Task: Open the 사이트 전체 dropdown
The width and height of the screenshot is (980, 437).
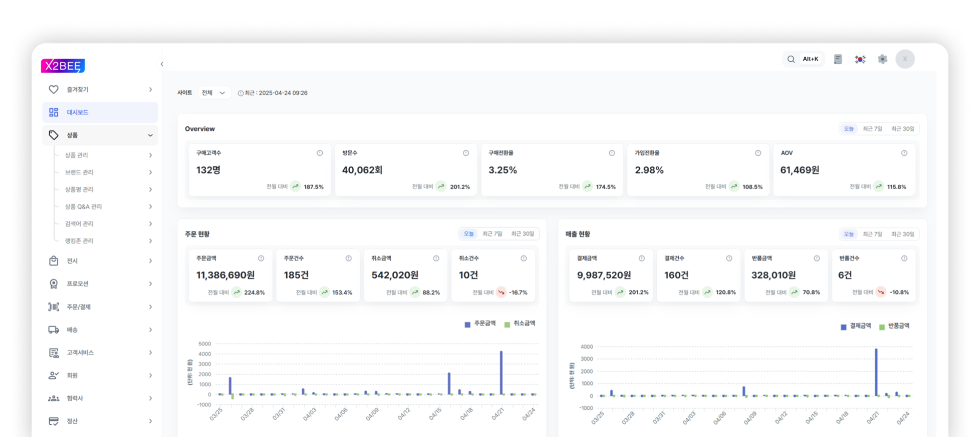Action: click(x=213, y=93)
